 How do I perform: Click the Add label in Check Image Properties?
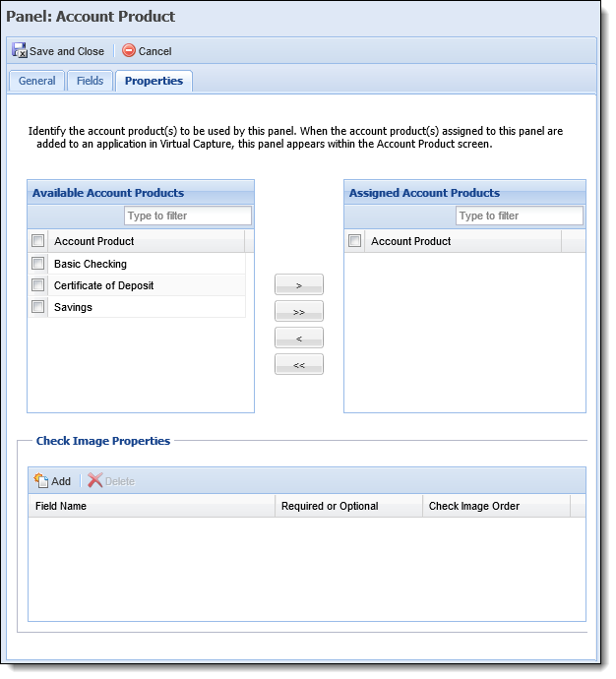pyautogui.click(x=61, y=481)
